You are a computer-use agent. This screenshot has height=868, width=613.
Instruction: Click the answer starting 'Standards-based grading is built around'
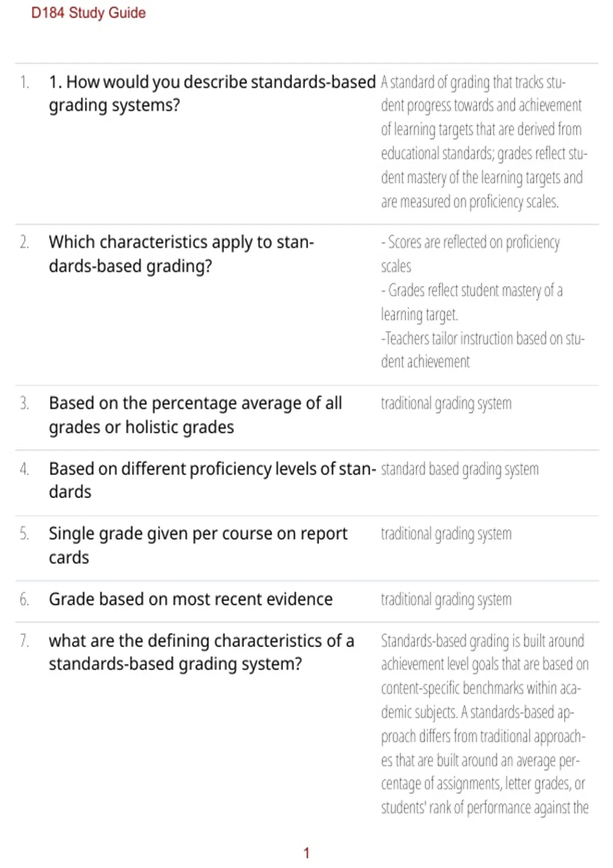point(485,724)
